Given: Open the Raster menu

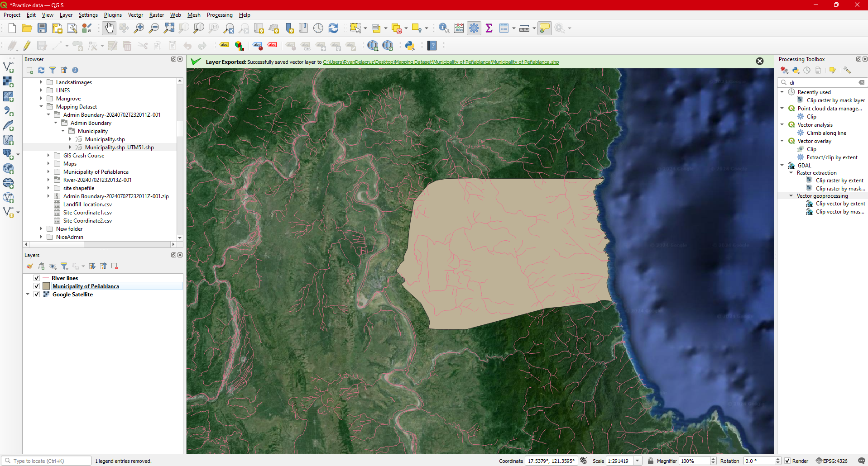Looking at the screenshot, I should (x=156, y=15).
